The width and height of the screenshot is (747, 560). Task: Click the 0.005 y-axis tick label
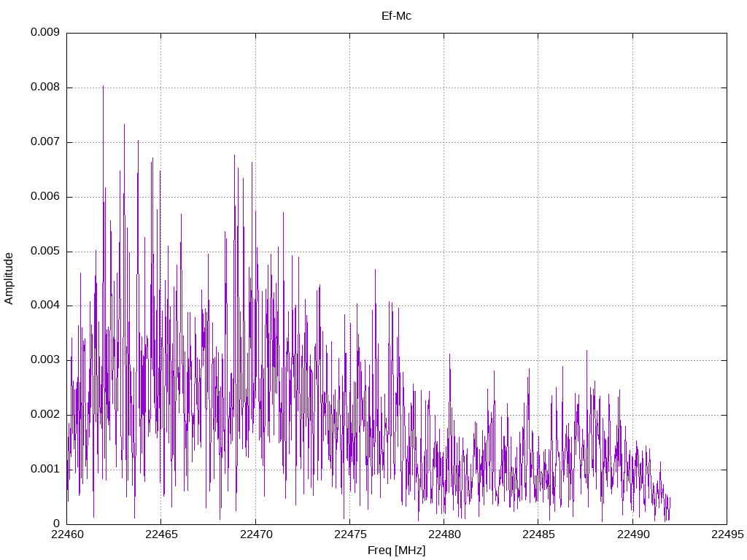click(44, 252)
